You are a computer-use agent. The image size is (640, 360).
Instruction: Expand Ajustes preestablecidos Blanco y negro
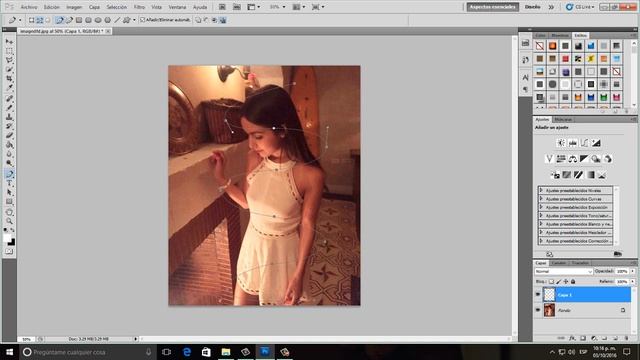pos(541,224)
